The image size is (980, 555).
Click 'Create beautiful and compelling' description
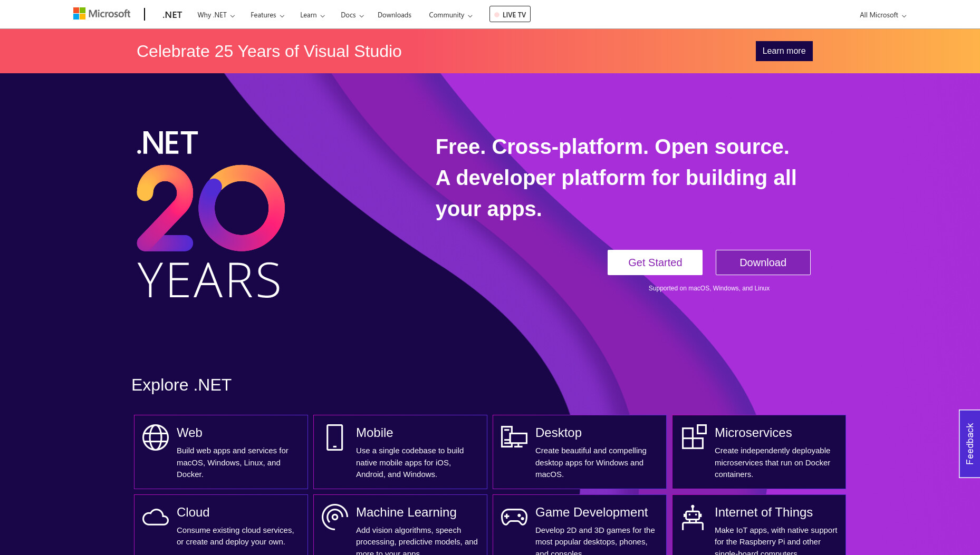pos(591,462)
